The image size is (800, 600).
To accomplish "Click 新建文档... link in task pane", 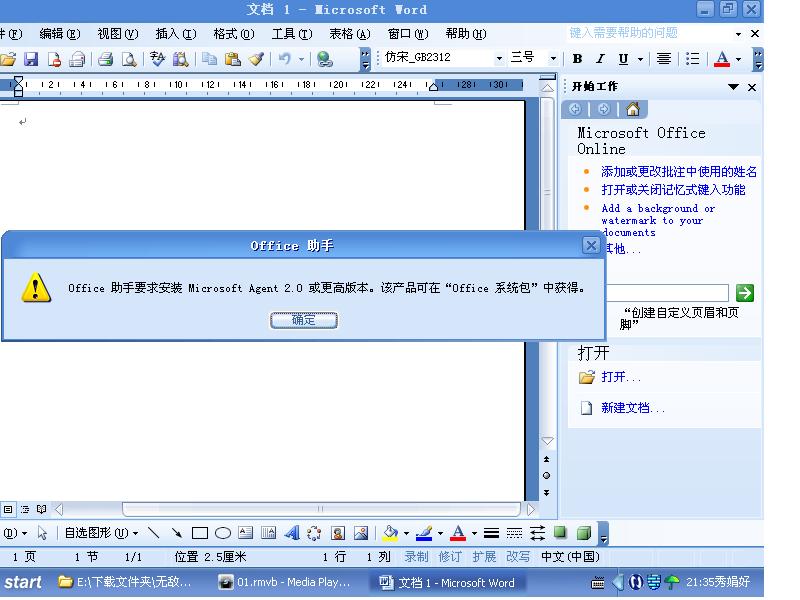I will 633,408.
